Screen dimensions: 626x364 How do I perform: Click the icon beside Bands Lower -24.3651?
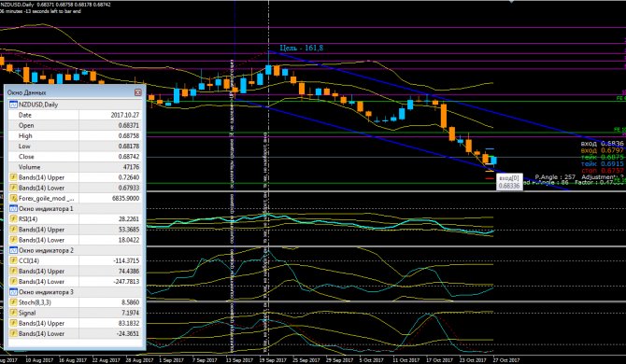tap(13, 334)
